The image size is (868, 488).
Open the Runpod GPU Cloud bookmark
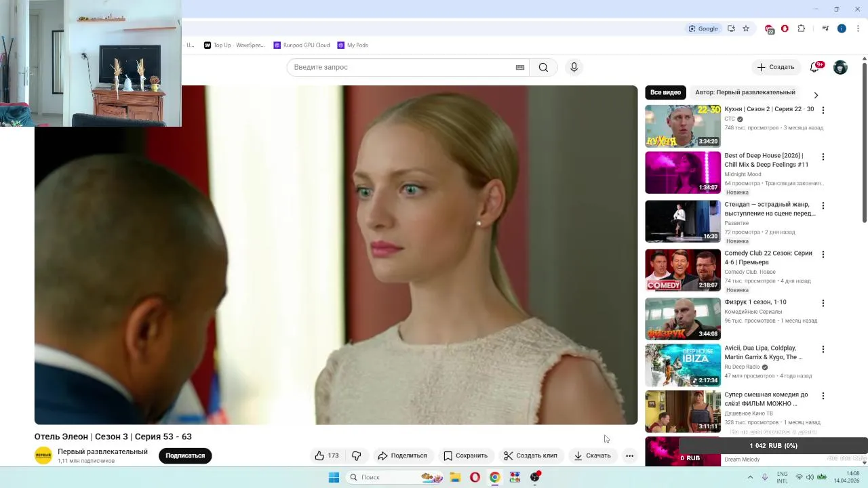302,45
